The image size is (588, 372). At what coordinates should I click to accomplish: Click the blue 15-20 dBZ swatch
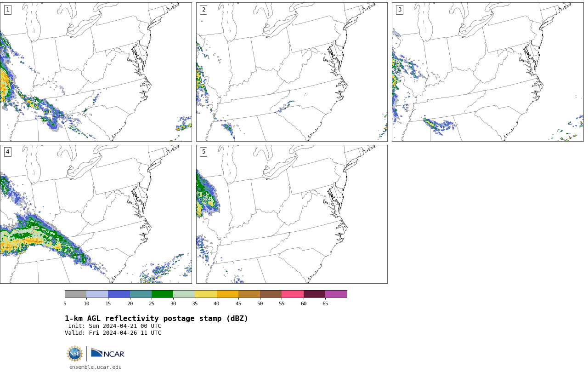119,294
